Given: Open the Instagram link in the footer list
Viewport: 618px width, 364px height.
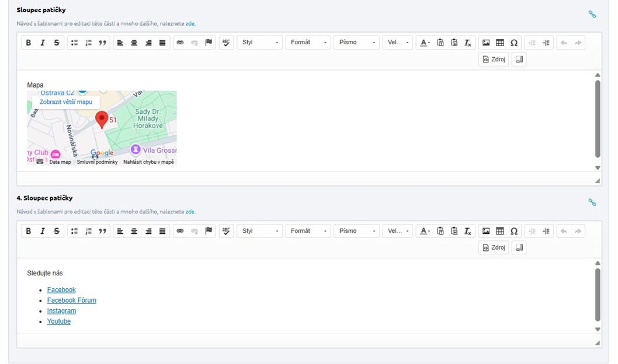Looking at the screenshot, I should (61, 311).
